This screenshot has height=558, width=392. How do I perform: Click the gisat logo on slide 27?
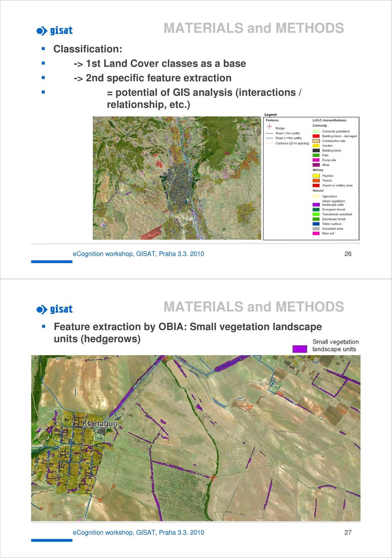coord(54,309)
